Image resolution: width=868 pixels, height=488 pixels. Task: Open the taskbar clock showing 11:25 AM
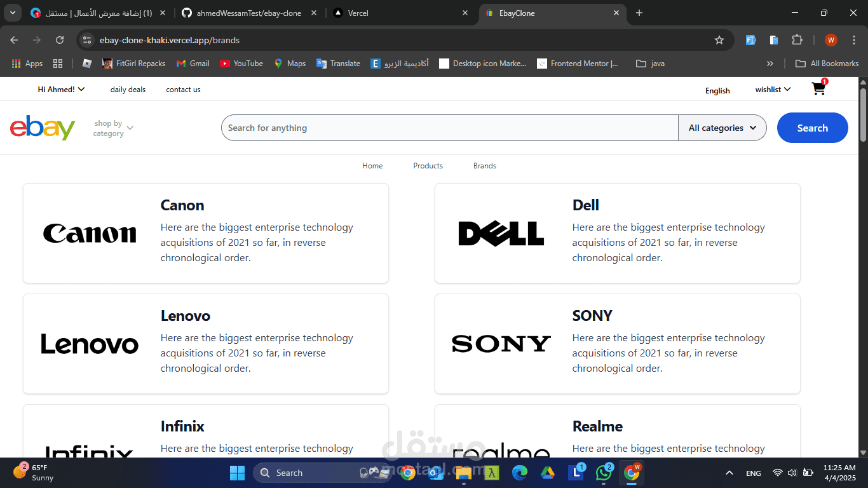(x=840, y=473)
